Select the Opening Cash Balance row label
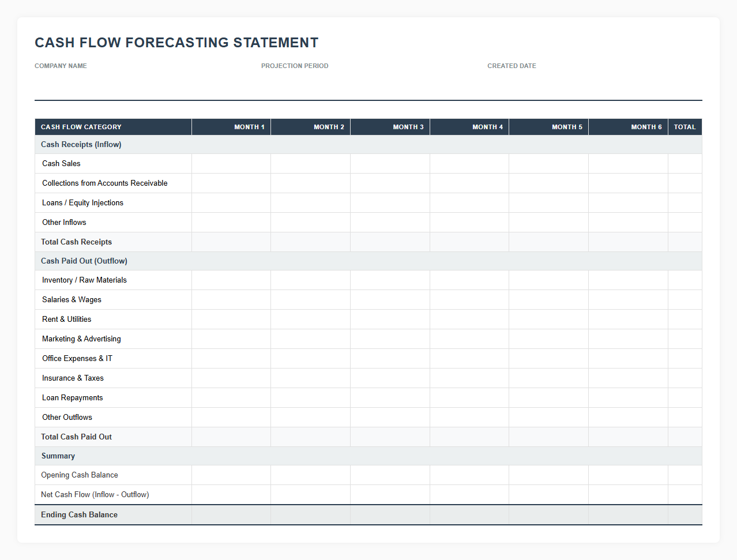Image resolution: width=737 pixels, height=560 pixels. [80, 475]
